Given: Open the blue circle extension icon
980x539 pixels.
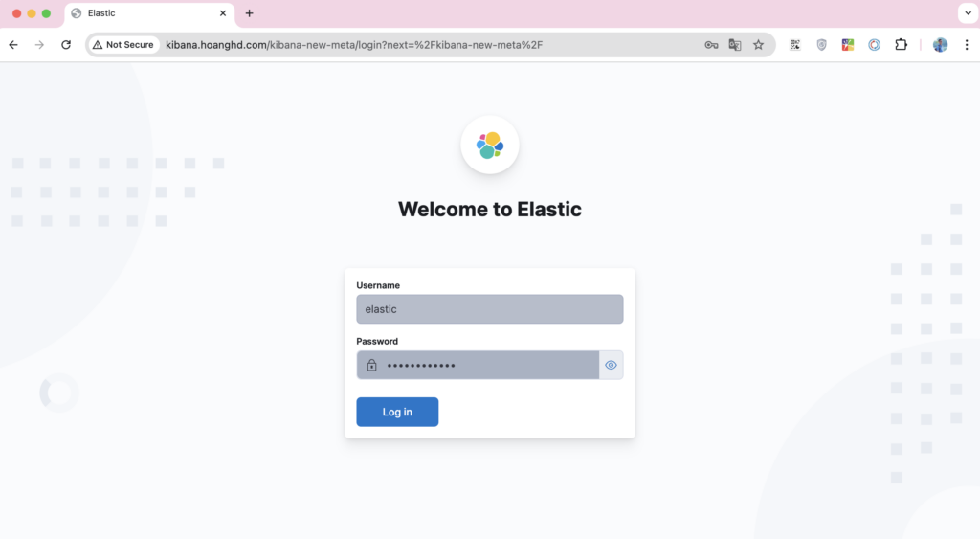Looking at the screenshot, I should click(x=875, y=44).
